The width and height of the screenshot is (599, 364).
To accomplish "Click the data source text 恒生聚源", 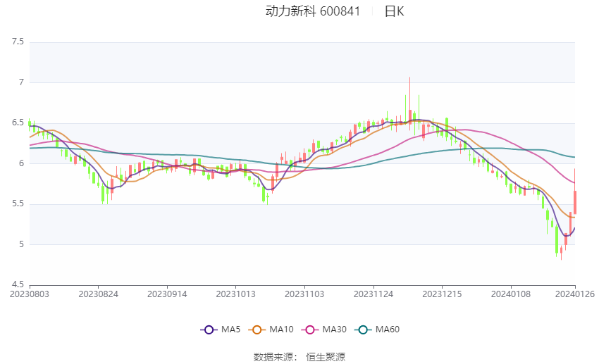I will pos(326,357).
